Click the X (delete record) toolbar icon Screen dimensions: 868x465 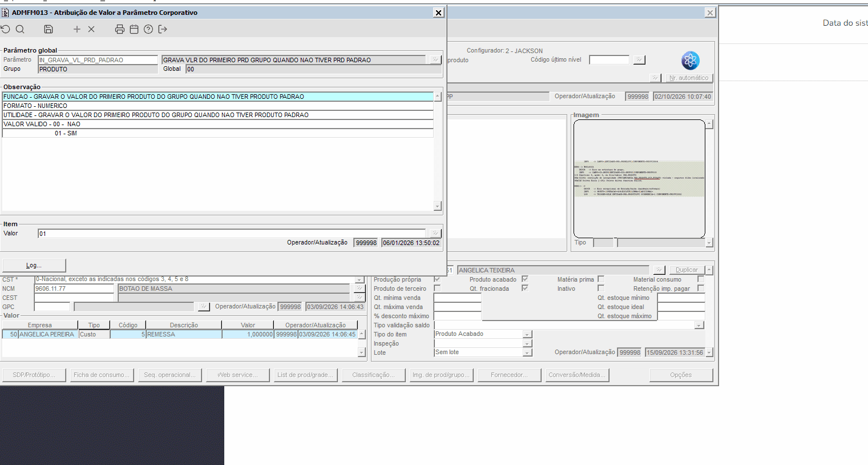click(x=91, y=29)
